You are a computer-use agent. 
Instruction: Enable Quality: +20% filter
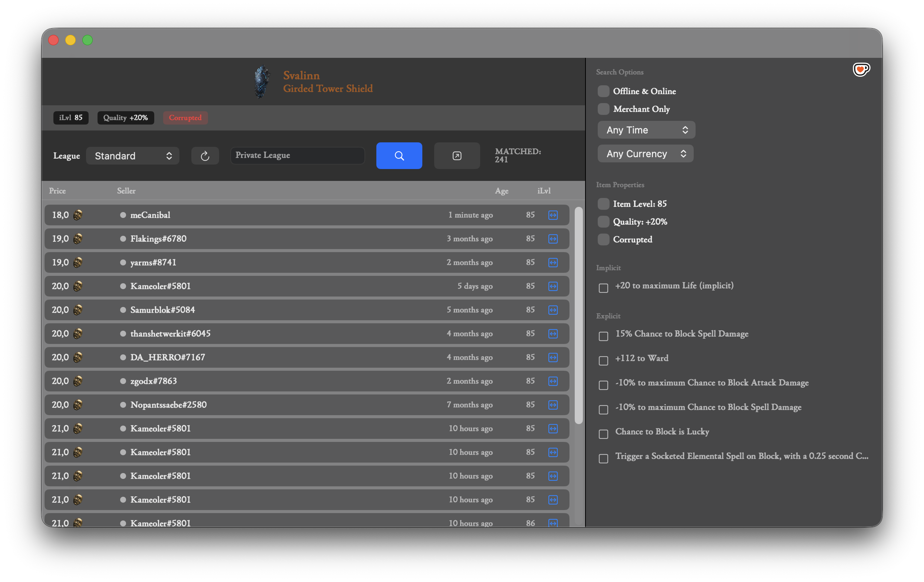[x=603, y=222]
